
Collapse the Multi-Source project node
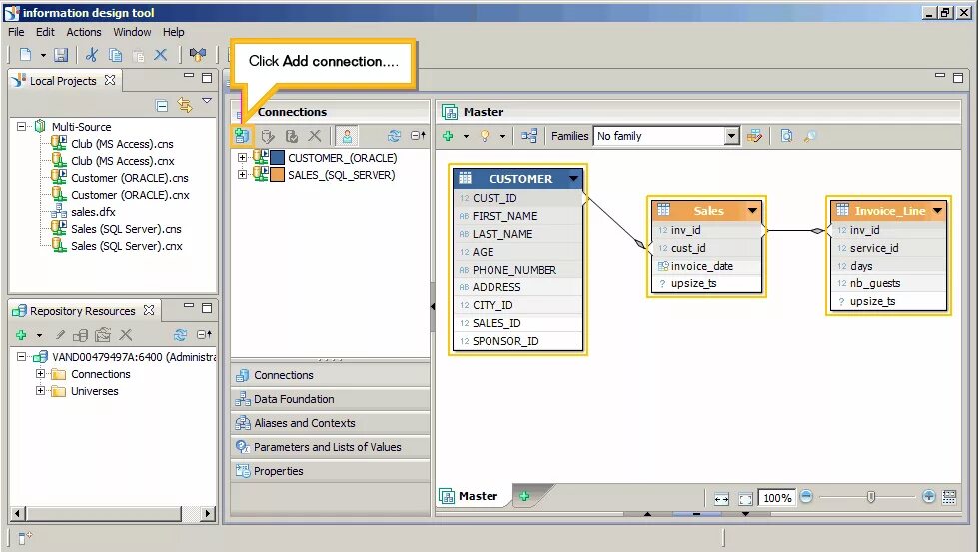pyautogui.click(x=21, y=126)
